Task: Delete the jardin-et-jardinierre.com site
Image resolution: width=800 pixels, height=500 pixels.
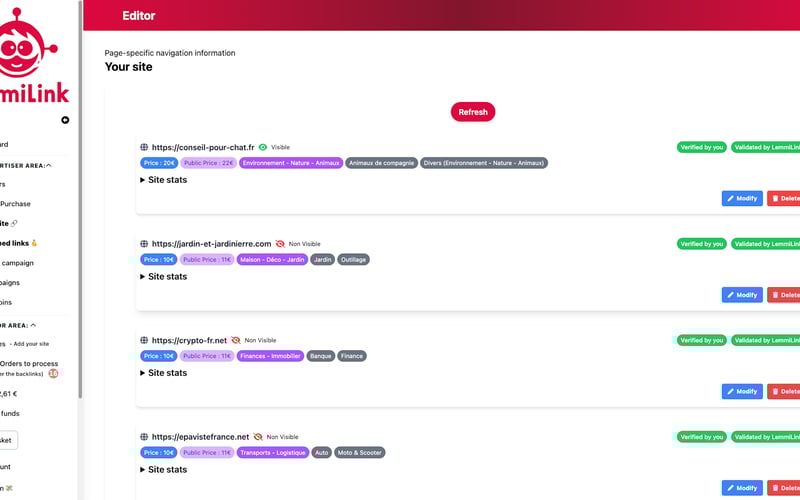Action: coord(784,295)
